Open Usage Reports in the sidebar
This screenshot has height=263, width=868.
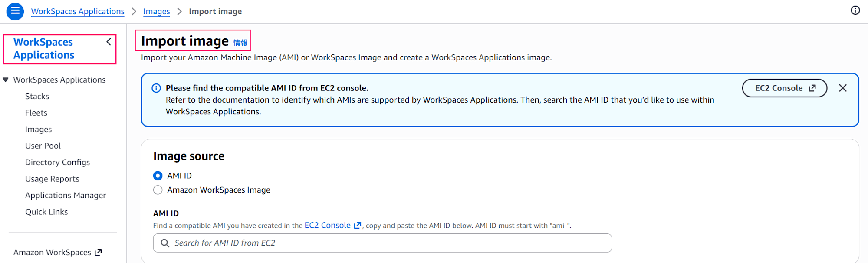click(x=52, y=179)
